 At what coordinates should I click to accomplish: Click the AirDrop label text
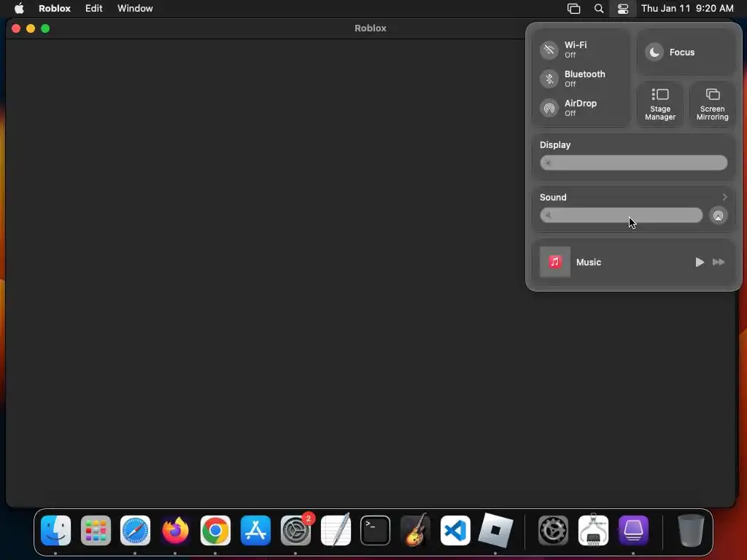pos(580,104)
